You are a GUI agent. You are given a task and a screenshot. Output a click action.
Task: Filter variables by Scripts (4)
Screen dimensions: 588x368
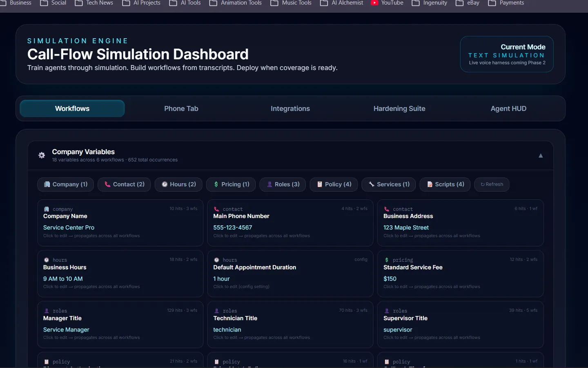click(445, 184)
